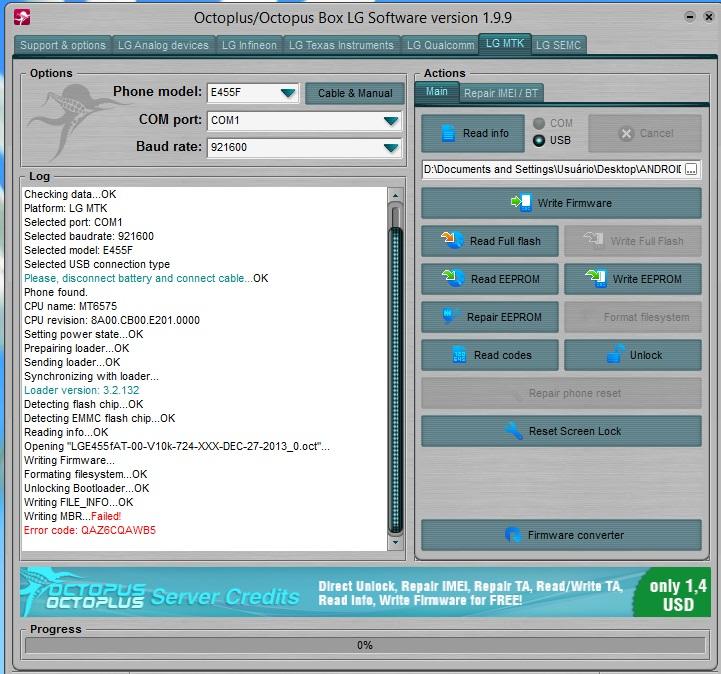Switch to LG Texas Instruments tab

341,45
